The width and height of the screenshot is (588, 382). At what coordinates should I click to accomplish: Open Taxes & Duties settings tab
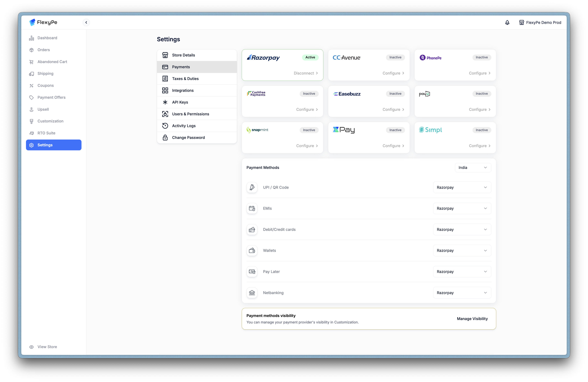click(x=185, y=79)
